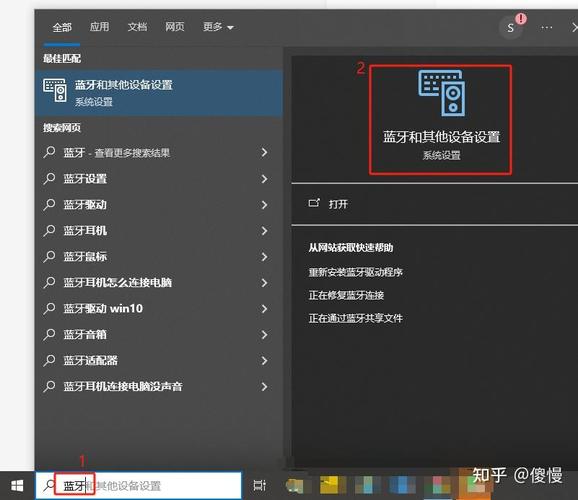Open the 更多 dropdown menu
578x500 pixels.
218,27
